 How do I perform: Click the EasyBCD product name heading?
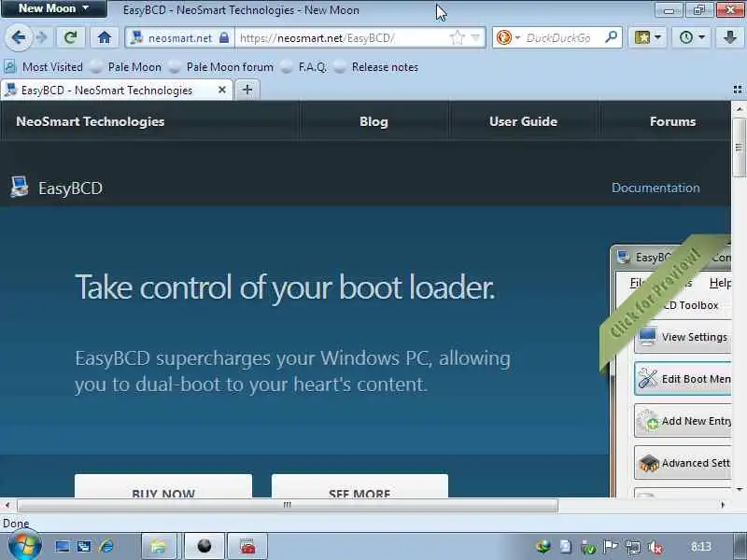71,189
